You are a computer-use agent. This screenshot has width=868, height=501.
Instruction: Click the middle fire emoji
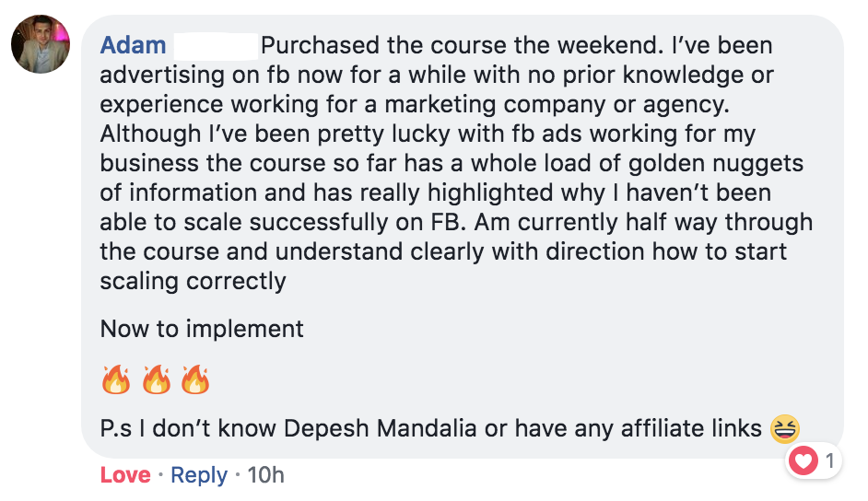(x=156, y=379)
